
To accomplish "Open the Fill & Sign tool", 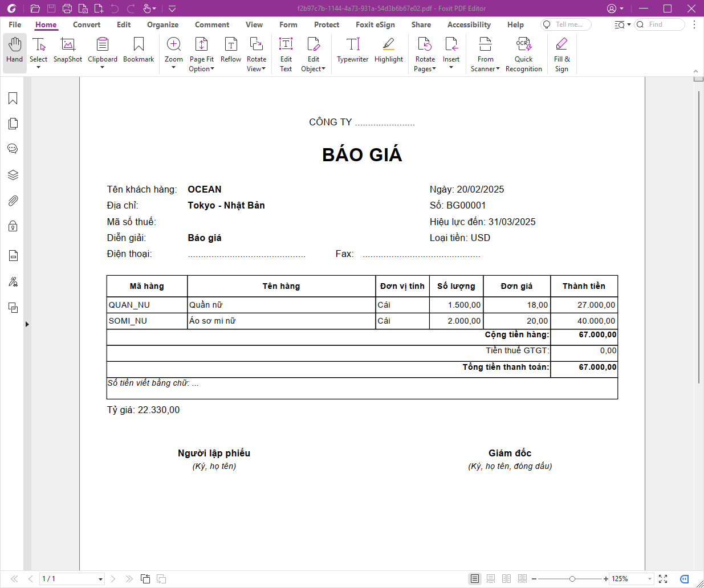I will click(x=562, y=54).
